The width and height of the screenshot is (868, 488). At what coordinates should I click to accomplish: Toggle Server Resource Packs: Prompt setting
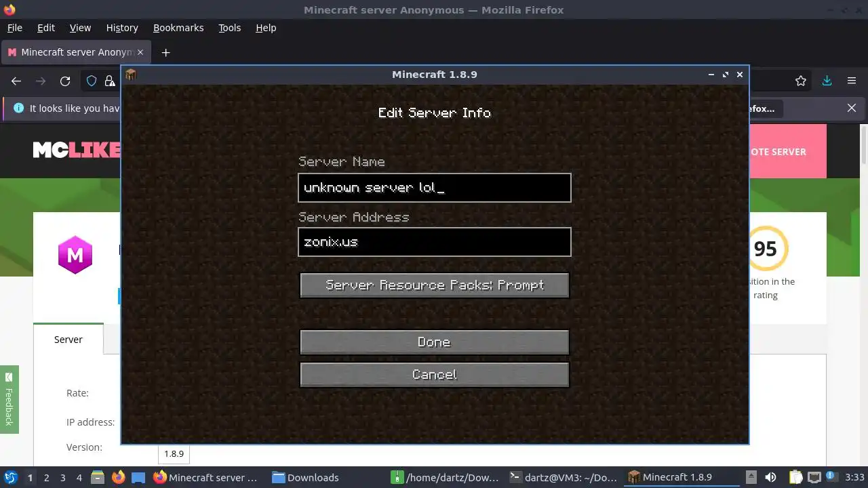pyautogui.click(x=434, y=285)
